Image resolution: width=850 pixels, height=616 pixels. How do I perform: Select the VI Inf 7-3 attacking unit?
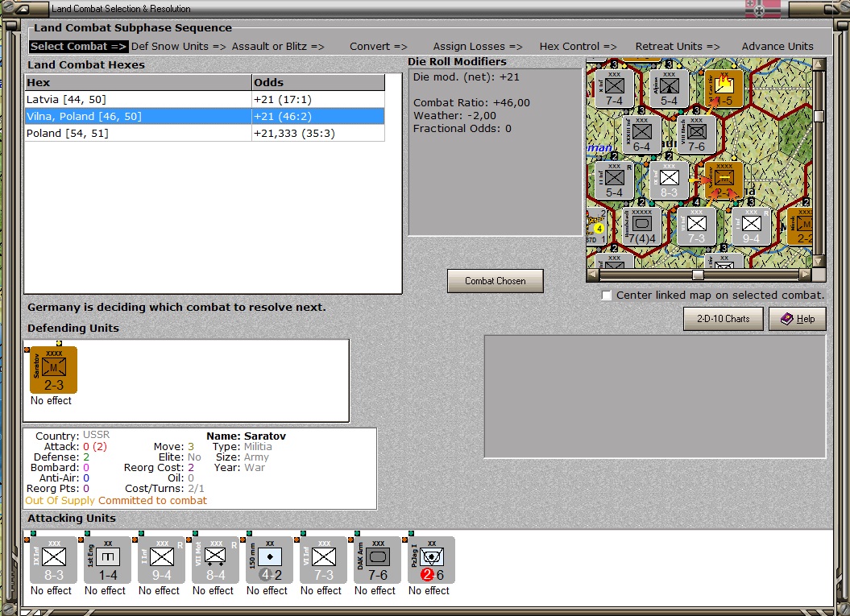(324, 560)
